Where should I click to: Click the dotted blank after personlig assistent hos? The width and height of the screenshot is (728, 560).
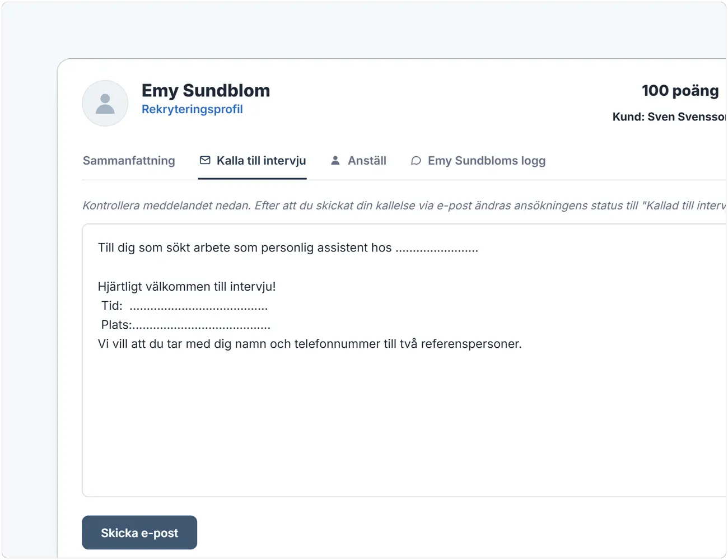point(437,248)
